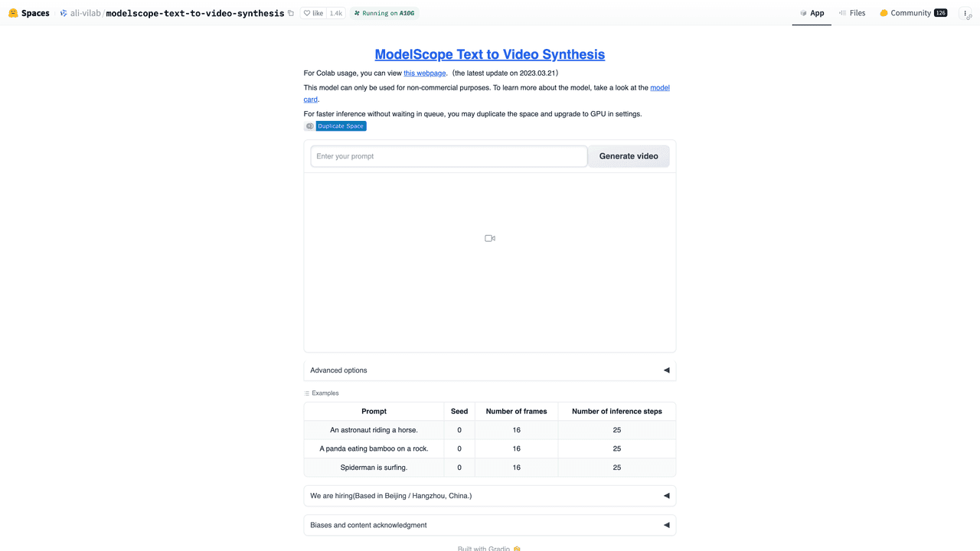The height and width of the screenshot is (551, 980).
Task: Expand the Advanced options section
Action: click(490, 370)
